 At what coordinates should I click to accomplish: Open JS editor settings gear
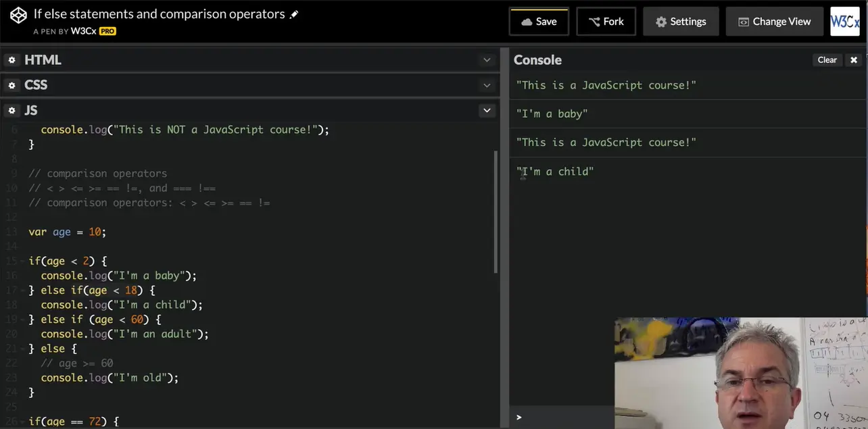11,110
